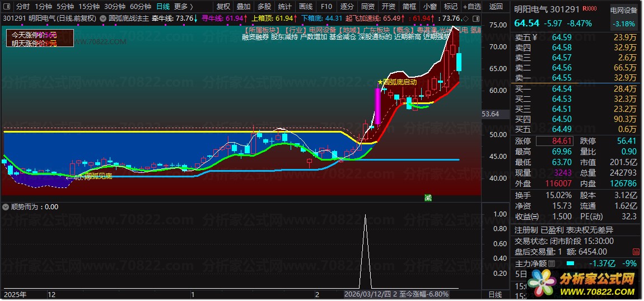Image resolution: width=644 pixels, height=301 pixels.
Task: Click the 融资融券 tag above the chart
Action: pyautogui.click(x=255, y=37)
